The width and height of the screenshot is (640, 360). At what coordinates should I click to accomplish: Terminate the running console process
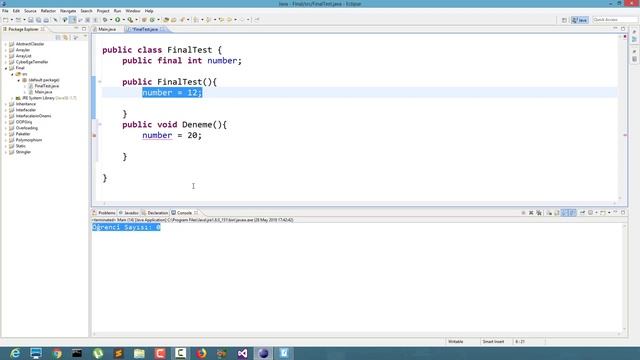point(523,213)
